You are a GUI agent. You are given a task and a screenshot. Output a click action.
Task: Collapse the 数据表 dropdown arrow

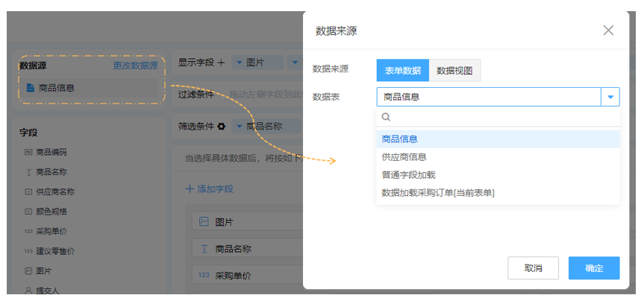coord(610,97)
